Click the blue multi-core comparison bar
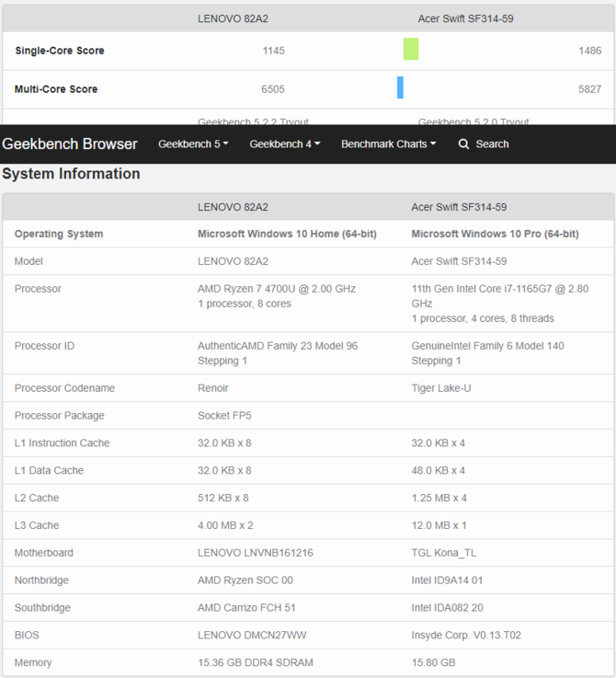Screen dimensions: 616x678 point(400,87)
